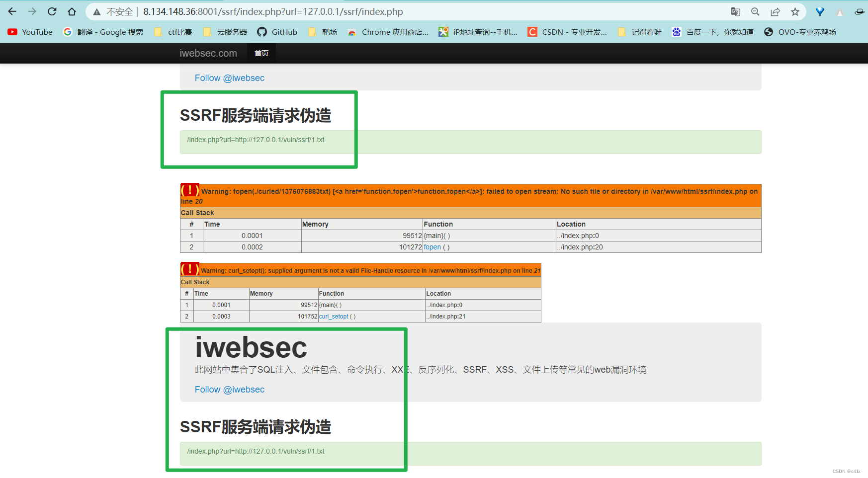868x478 pixels.
Task: Open the Chrome 应用商店 bookmark
Action: [x=388, y=32]
